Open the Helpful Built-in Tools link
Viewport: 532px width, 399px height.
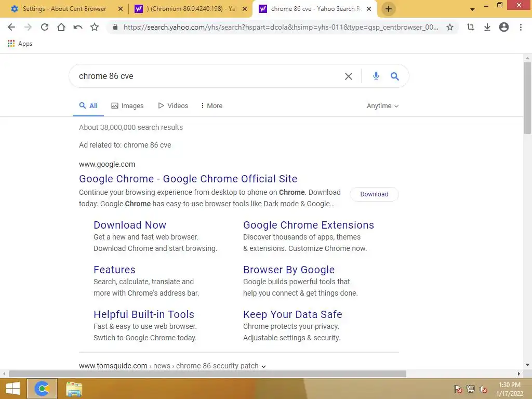tap(144, 314)
